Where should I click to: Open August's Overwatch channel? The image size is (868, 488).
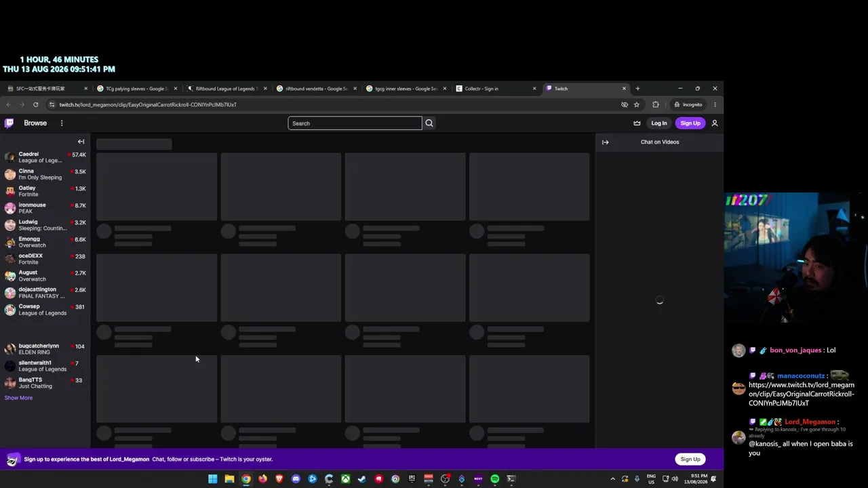click(x=45, y=276)
